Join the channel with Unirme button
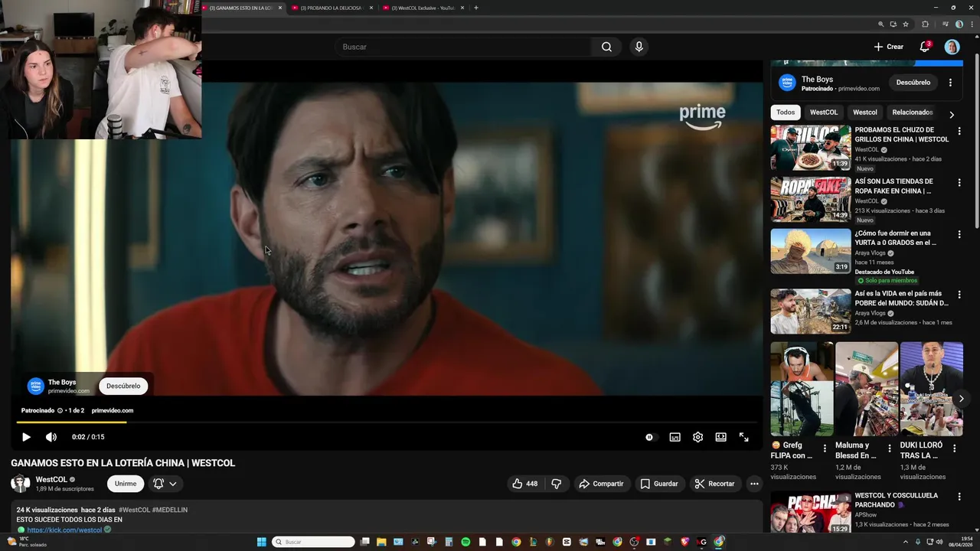 pos(126,484)
